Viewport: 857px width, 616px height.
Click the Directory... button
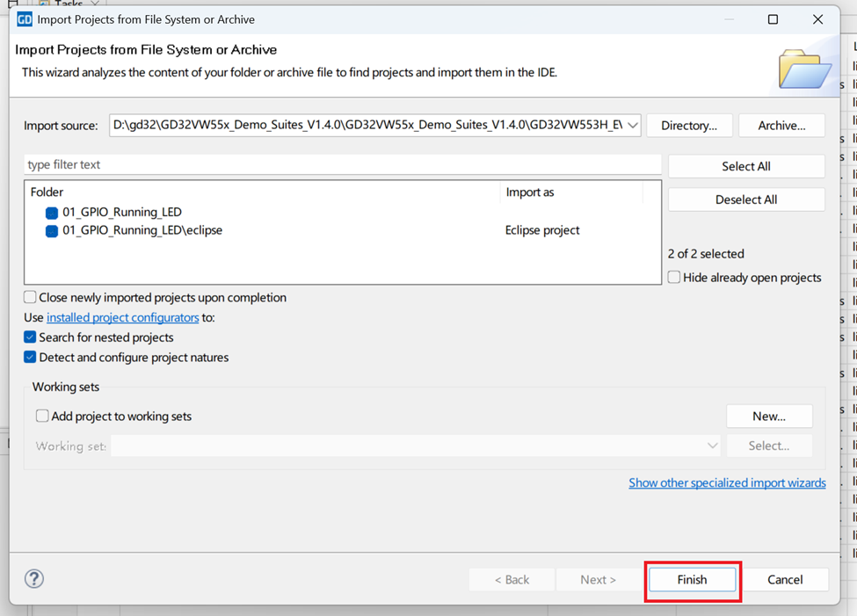[x=689, y=126]
